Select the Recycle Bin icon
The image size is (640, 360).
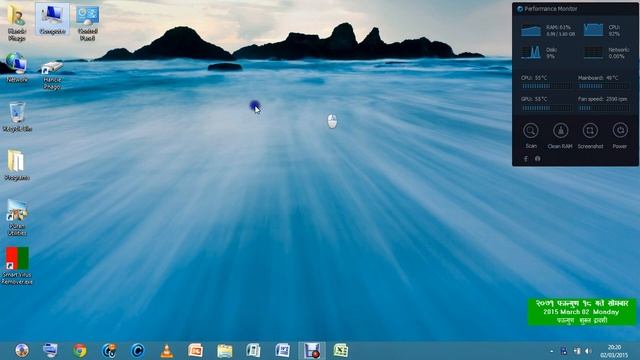[x=17, y=117]
